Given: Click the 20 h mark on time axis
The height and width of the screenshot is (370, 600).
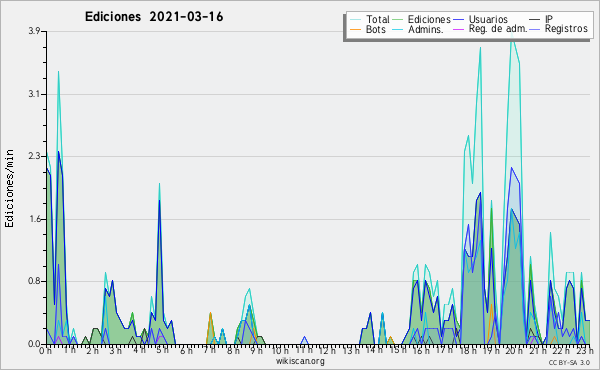Looking at the screenshot, I should click(511, 350).
